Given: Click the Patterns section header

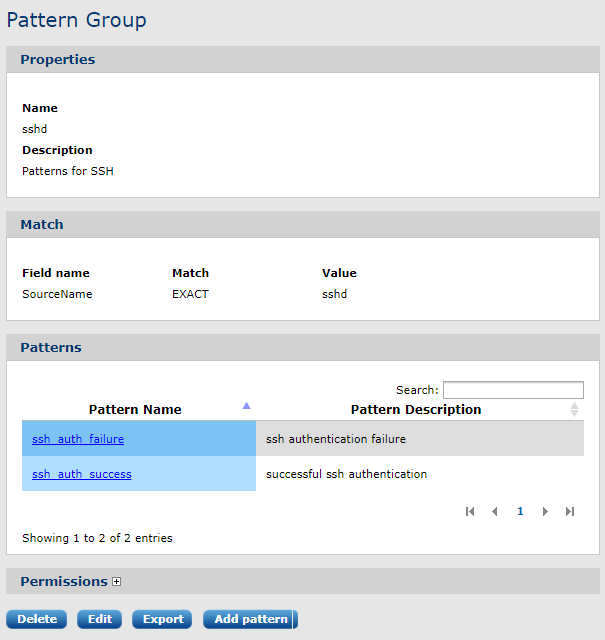Looking at the screenshot, I should [x=51, y=347].
